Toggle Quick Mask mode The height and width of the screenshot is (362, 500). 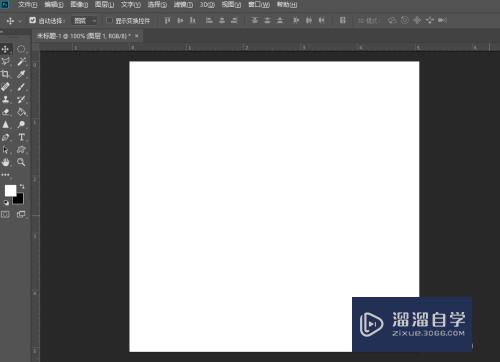[x=5, y=214]
